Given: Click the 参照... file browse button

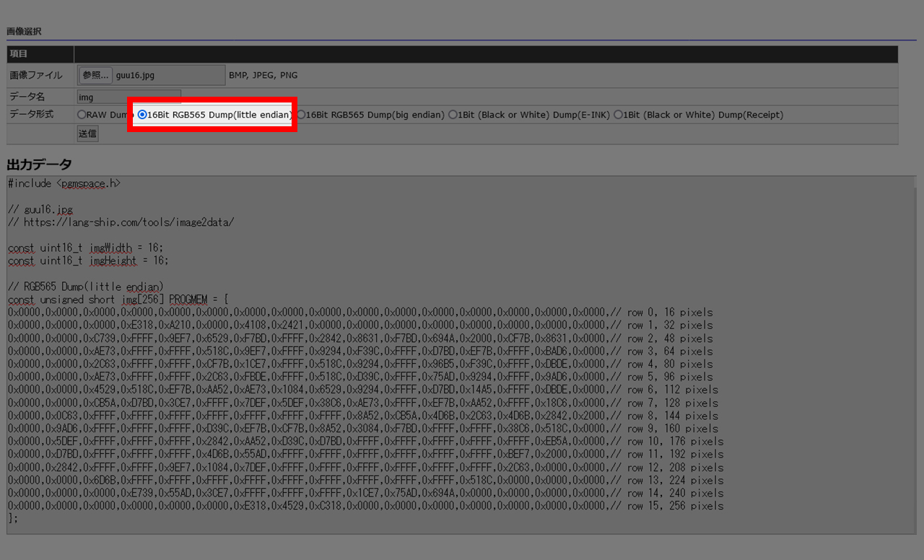Looking at the screenshot, I should 95,75.
